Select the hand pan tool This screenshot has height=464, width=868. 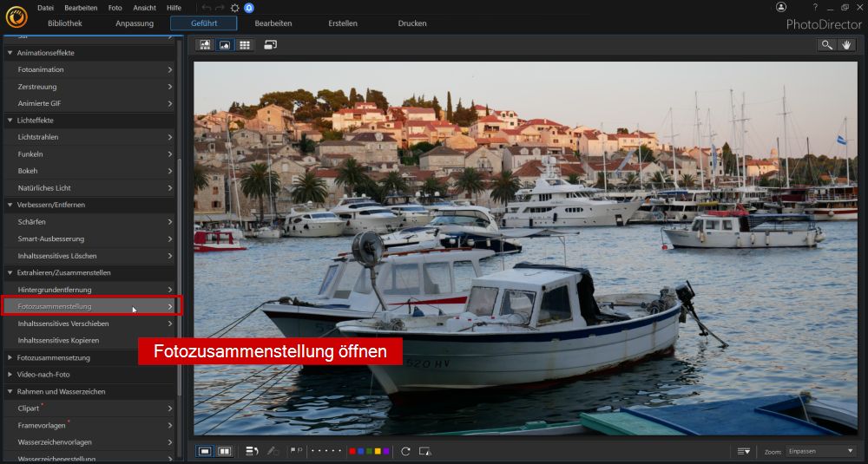[845, 44]
